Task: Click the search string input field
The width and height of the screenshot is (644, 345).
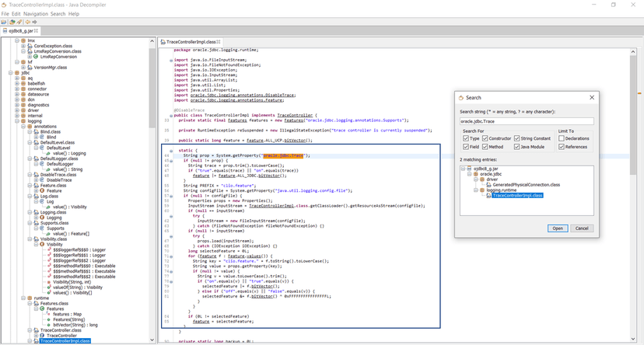Action: 527,121
